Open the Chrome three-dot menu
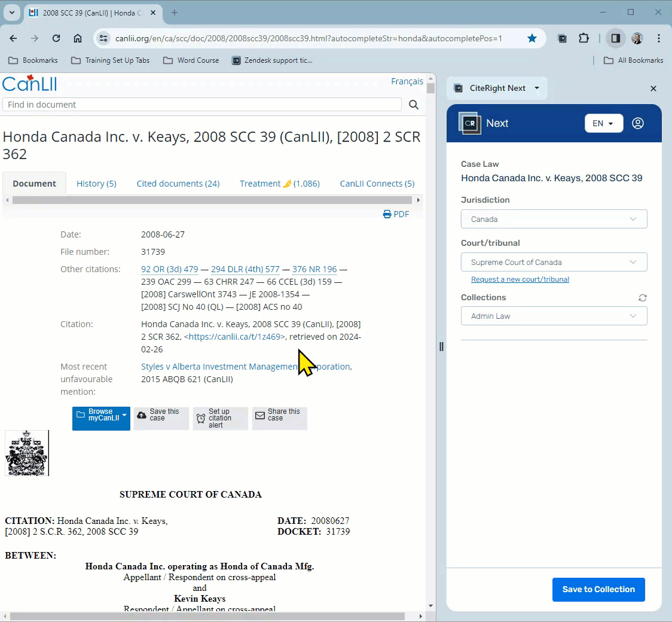 [659, 39]
